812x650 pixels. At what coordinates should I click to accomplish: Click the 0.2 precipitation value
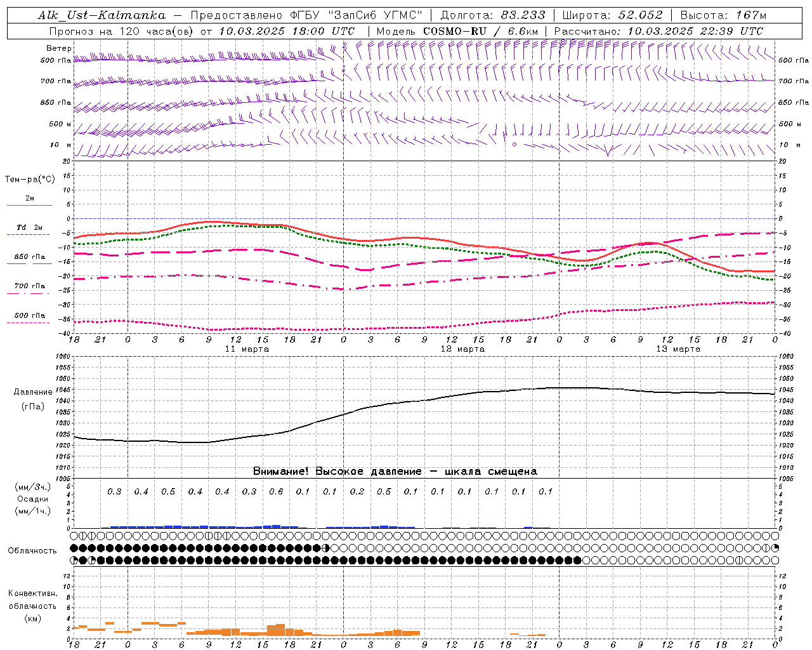pos(357,492)
